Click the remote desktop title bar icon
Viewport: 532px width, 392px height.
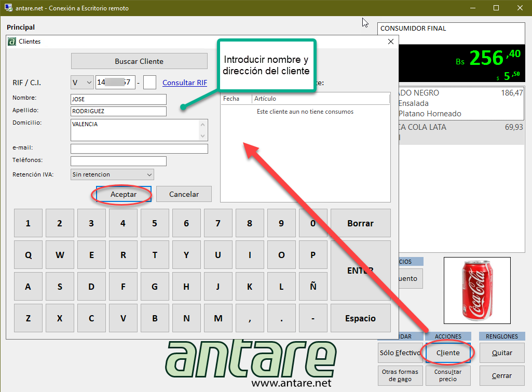click(x=9, y=8)
